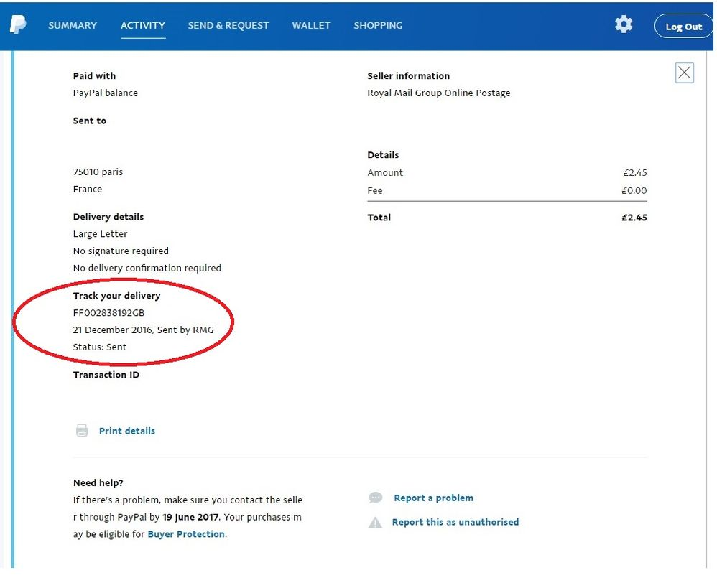This screenshot has height=588, width=717.
Task: Click the 'Need help?' heading
Action: [x=98, y=483]
